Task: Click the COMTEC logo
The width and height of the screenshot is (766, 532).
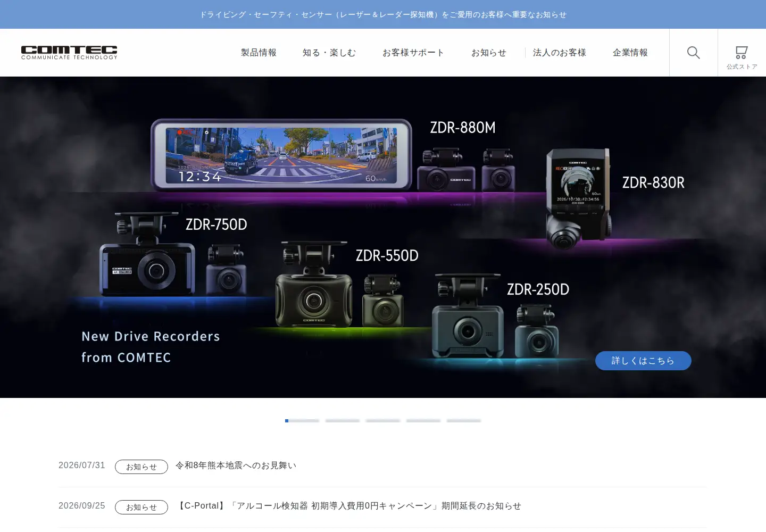Action: coord(69,53)
